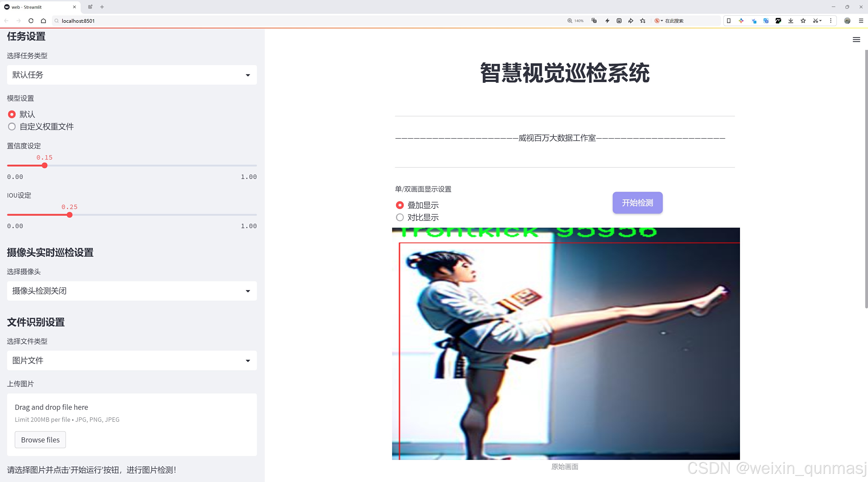Open the 摄像头检测关闭 camera dropdown

point(132,291)
